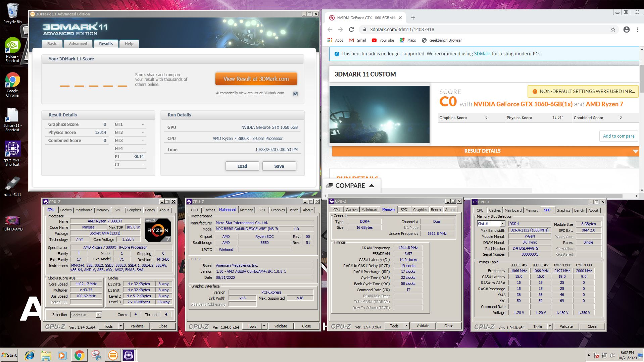Switch to the Basic tab in 3DMark 11
The height and width of the screenshot is (362, 644).
52,44
